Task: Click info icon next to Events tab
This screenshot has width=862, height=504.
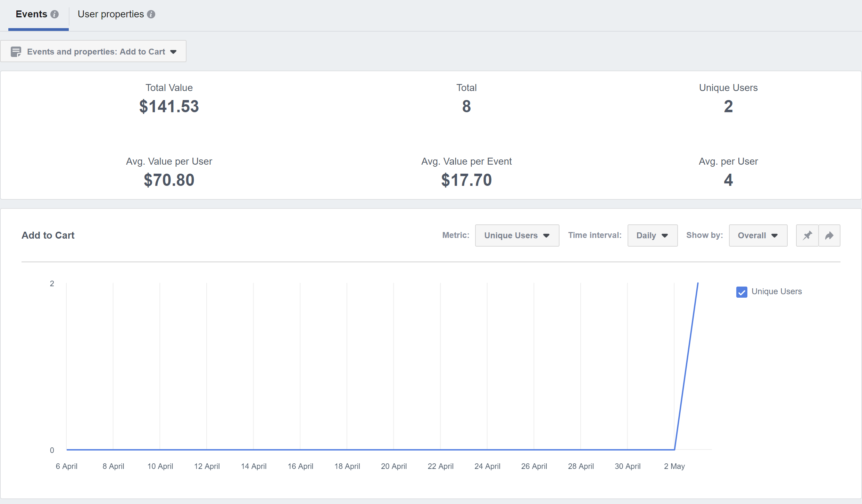Action: pyautogui.click(x=55, y=14)
